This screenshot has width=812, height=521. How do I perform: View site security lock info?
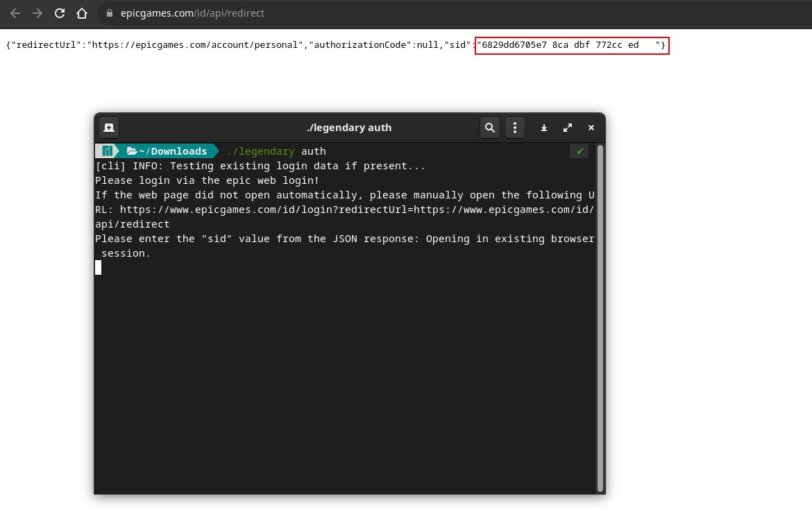[x=109, y=13]
